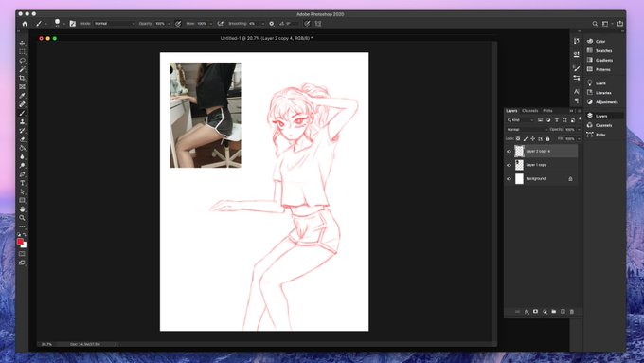The image size is (644, 363).
Task: Select the Move tool
Action: point(22,44)
